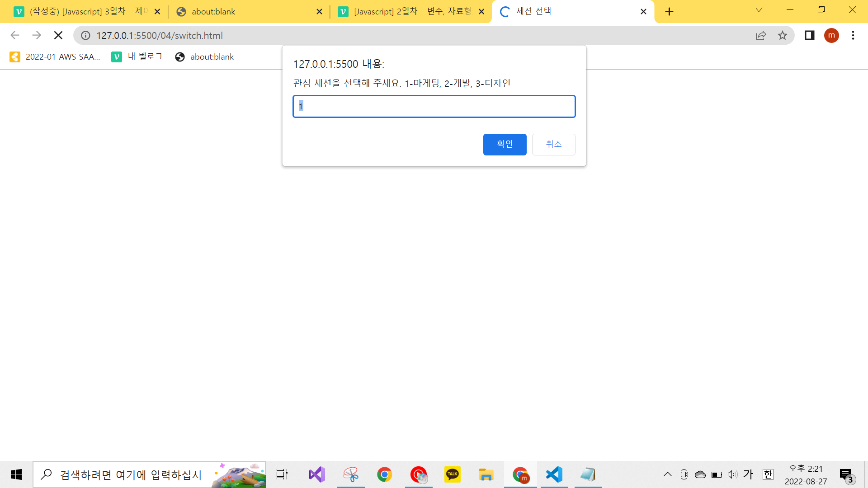Click the stop loading X icon
The image size is (868, 488).
(x=58, y=35)
